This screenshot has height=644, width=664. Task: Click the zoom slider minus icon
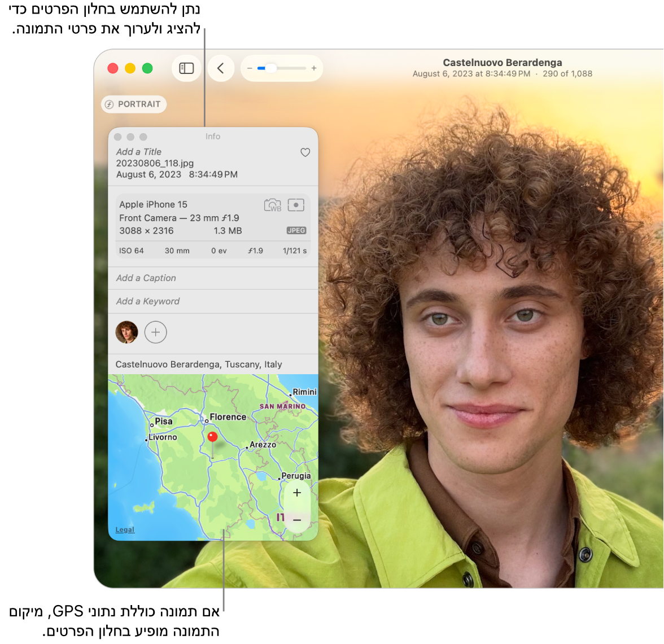click(250, 68)
